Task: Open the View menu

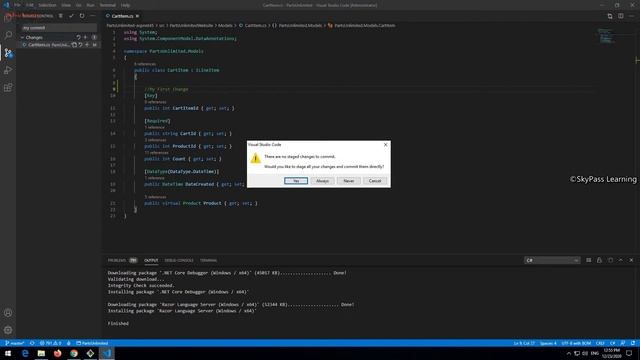Action: click(66, 5)
